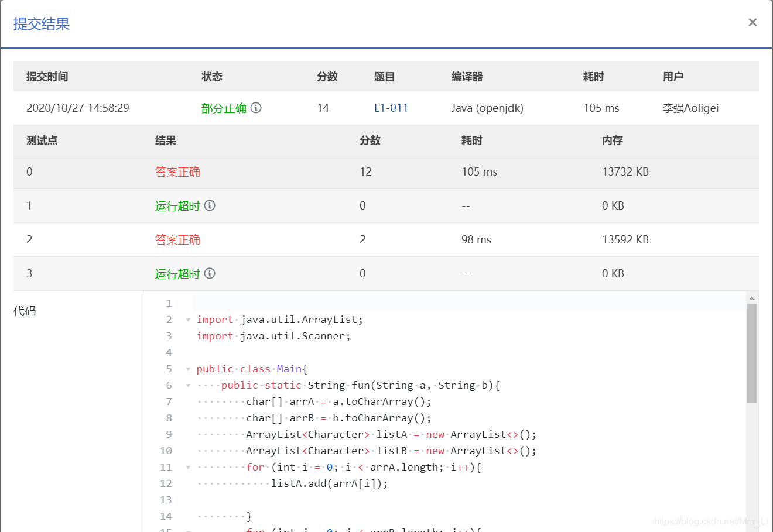
Task: Click score 12 for test point 0
Action: (365, 171)
